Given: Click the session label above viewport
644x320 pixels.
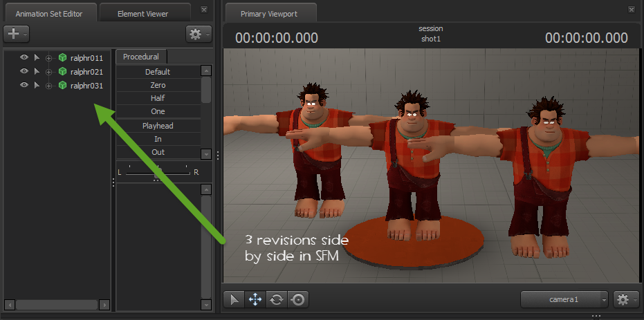Looking at the screenshot, I should pyautogui.click(x=431, y=29).
